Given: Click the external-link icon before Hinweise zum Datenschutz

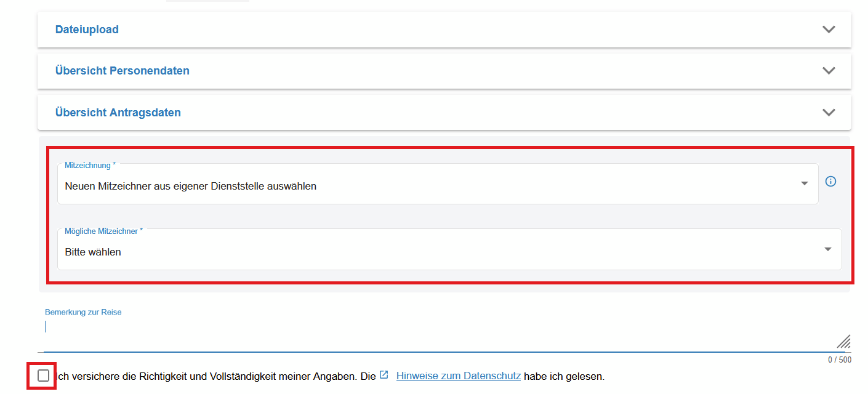Looking at the screenshot, I should (x=384, y=375).
